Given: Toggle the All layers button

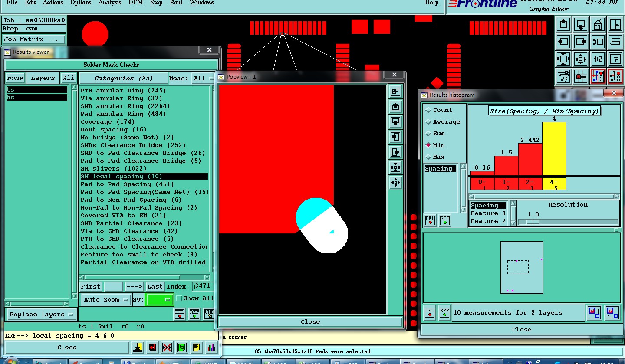Looking at the screenshot, I should [68, 78].
